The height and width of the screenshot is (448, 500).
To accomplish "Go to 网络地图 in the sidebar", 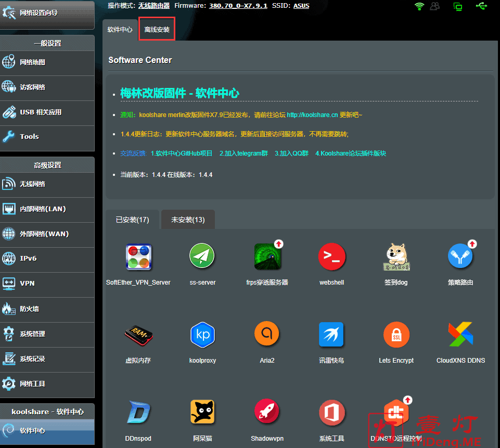I will pyautogui.click(x=47, y=63).
